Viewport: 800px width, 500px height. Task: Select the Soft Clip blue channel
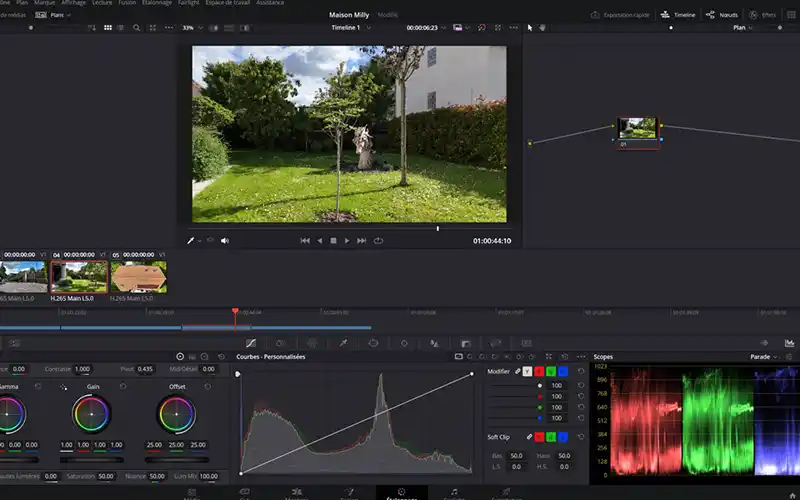[563, 437]
